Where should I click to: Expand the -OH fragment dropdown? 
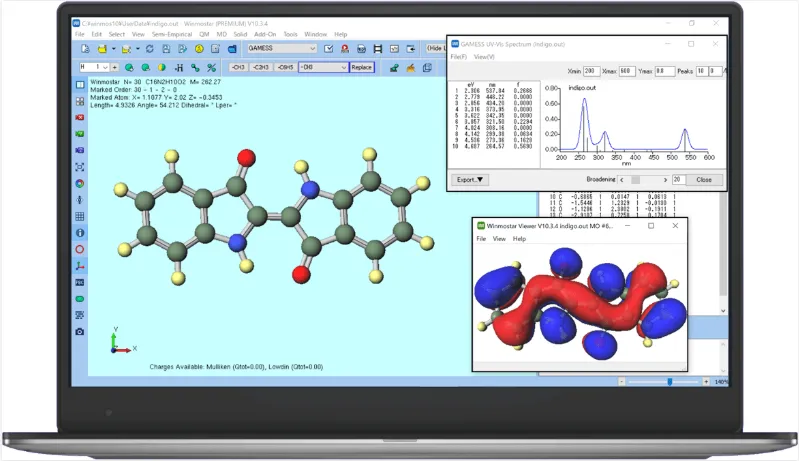(324, 67)
